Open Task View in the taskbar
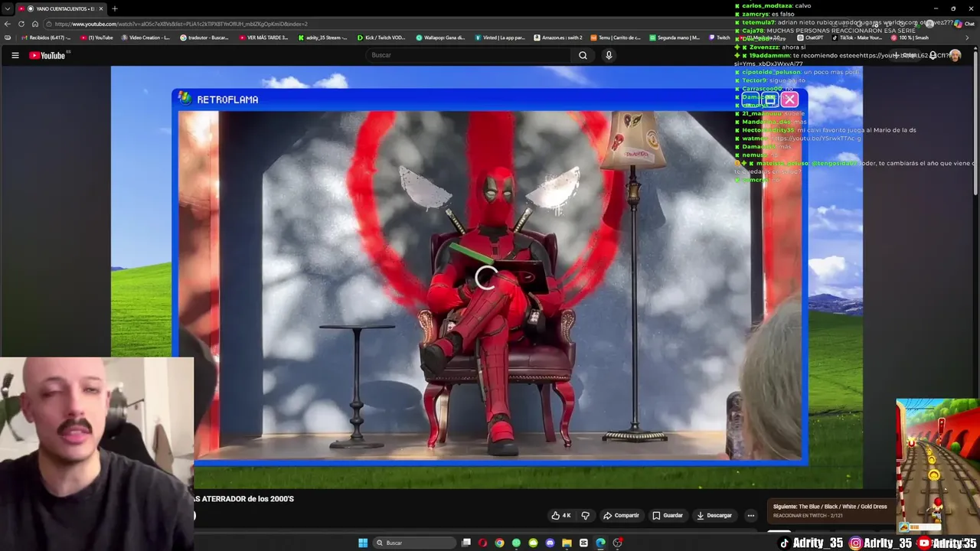This screenshot has height=551, width=980. pyautogui.click(x=466, y=543)
